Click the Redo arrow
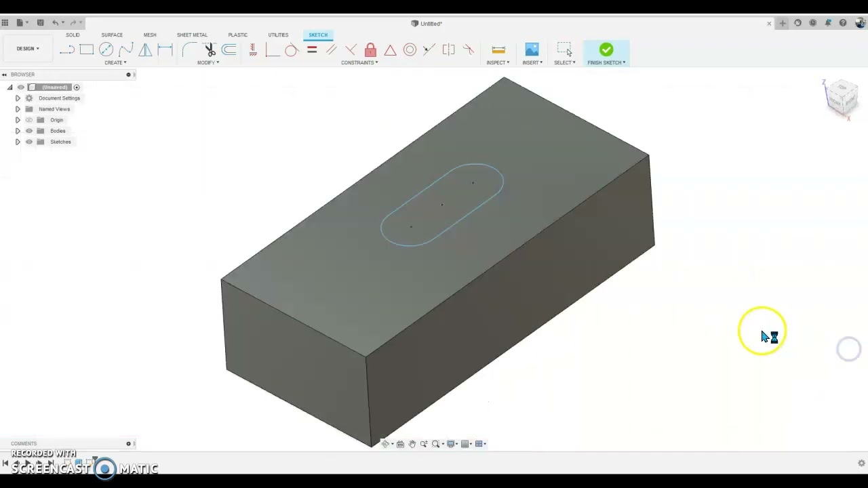This screenshot has height=488, width=868. pos(73,23)
